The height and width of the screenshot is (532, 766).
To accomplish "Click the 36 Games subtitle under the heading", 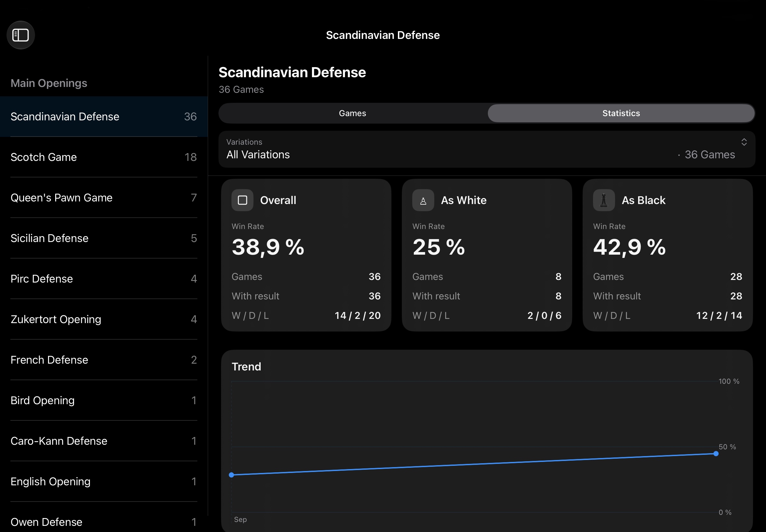I will pyautogui.click(x=241, y=89).
